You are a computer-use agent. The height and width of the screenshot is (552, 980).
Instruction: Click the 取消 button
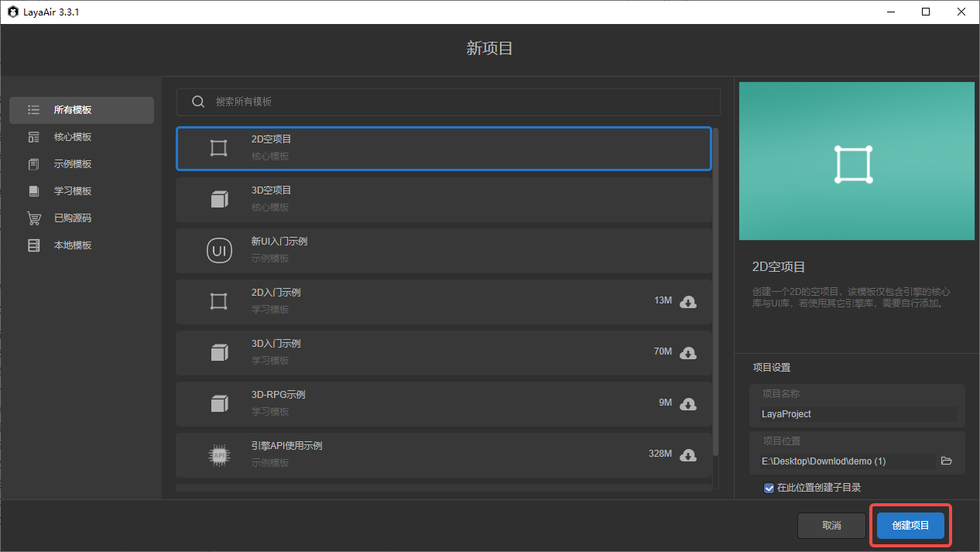831,525
